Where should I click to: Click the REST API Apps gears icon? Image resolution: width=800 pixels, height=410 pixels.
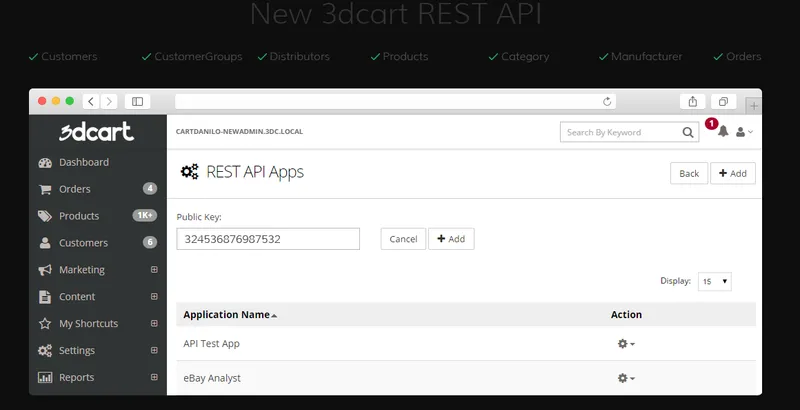189,172
